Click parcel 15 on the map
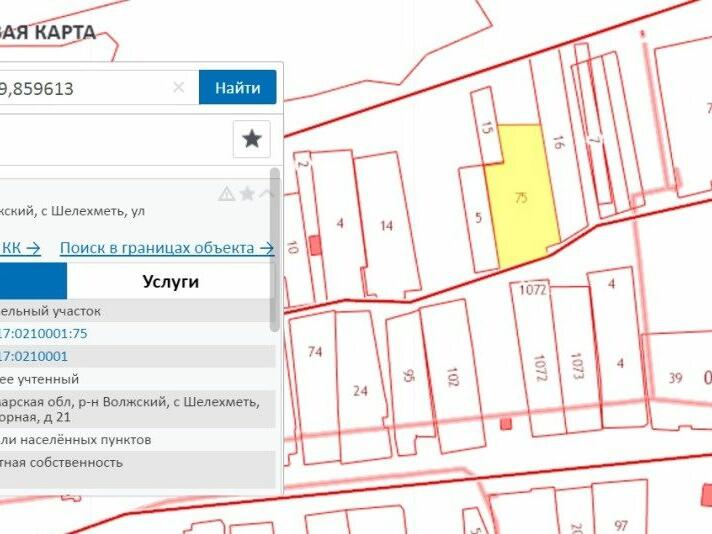712x534 pixels. (x=486, y=128)
